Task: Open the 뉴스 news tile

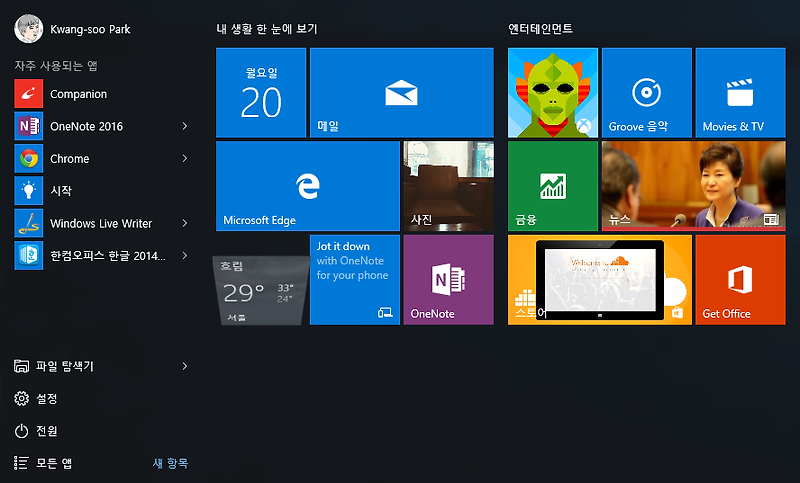Action: click(693, 186)
